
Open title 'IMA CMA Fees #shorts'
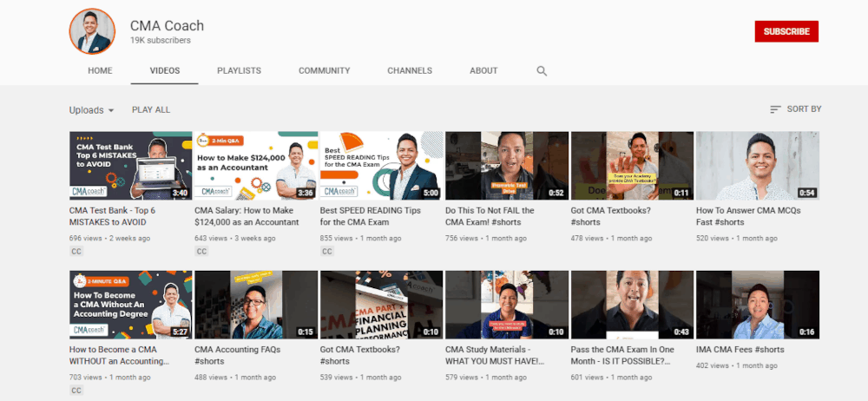(740, 350)
